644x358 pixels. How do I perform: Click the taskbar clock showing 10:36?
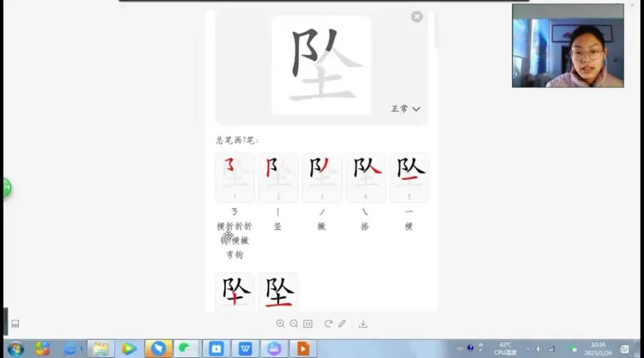tap(597, 348)
